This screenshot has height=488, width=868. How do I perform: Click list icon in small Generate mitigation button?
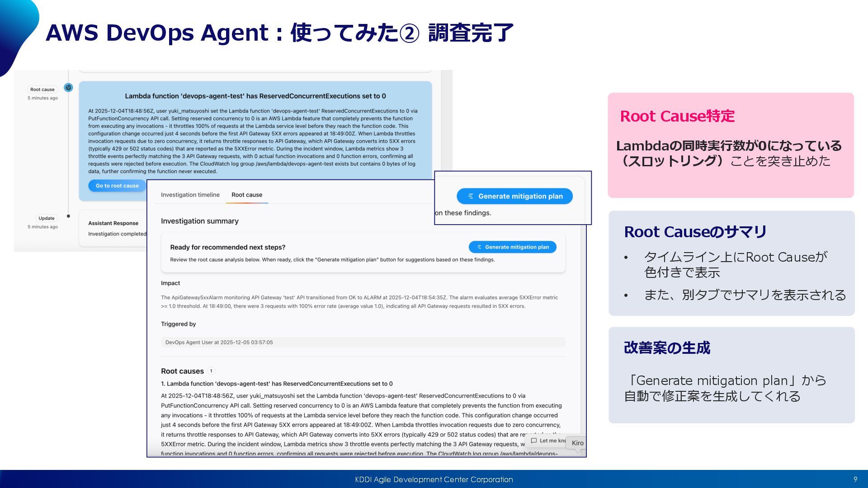tap(479, 247)
